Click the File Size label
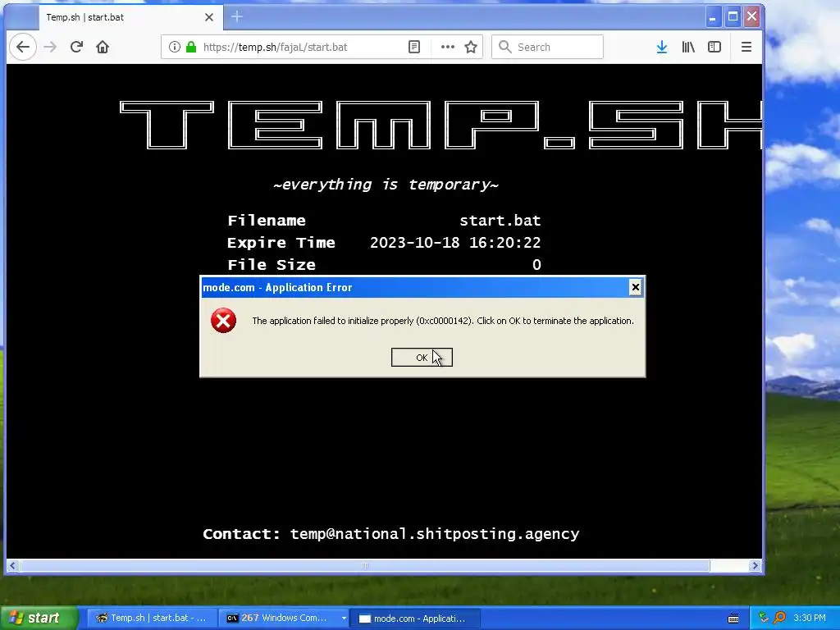840x630 pixels. click(271, 265)
